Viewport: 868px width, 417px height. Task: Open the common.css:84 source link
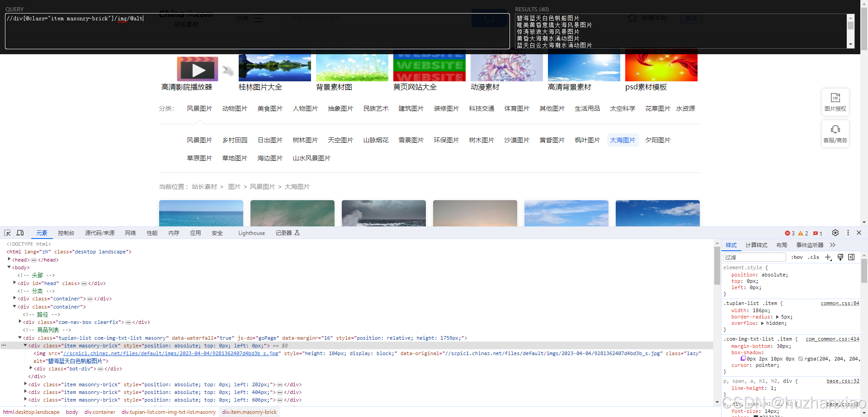840,304
